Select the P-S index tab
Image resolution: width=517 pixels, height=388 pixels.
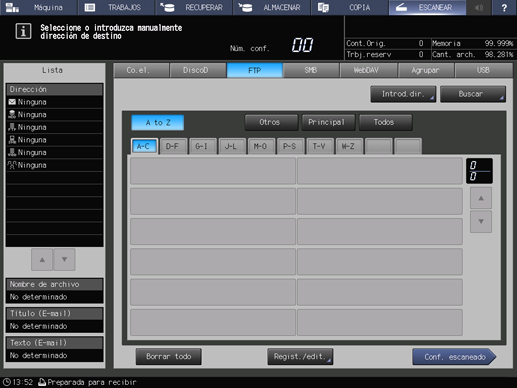[x=290, y=146]
